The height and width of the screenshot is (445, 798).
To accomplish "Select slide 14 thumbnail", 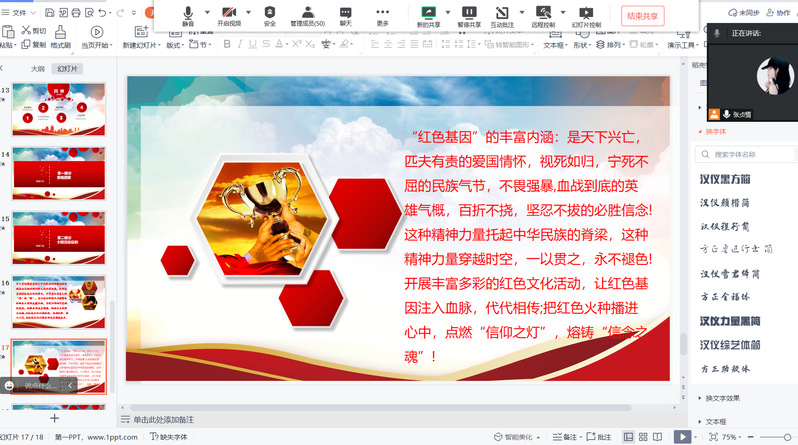I will coord(59,174).
